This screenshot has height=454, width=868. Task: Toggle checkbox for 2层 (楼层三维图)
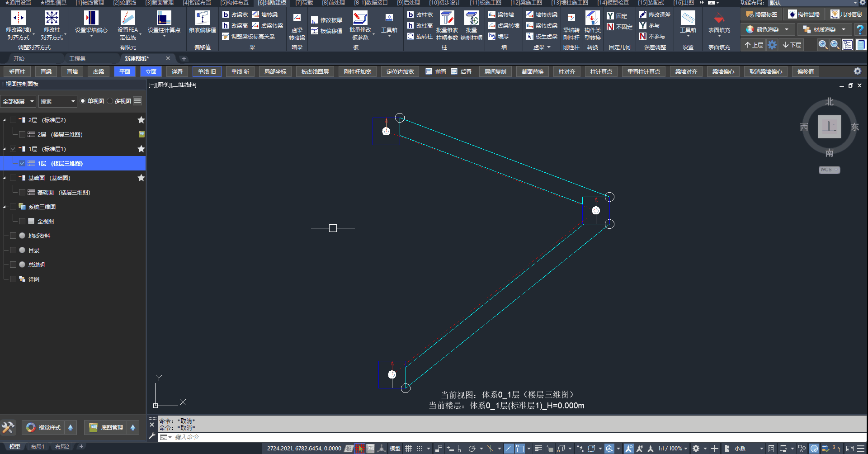(x=22, y=134)
